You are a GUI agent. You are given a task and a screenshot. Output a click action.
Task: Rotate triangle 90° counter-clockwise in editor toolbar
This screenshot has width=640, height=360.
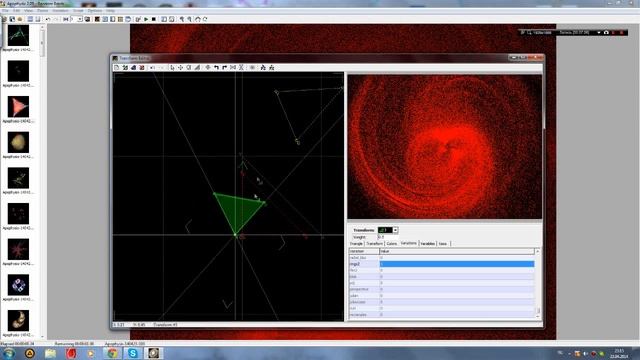pos(216,67)
